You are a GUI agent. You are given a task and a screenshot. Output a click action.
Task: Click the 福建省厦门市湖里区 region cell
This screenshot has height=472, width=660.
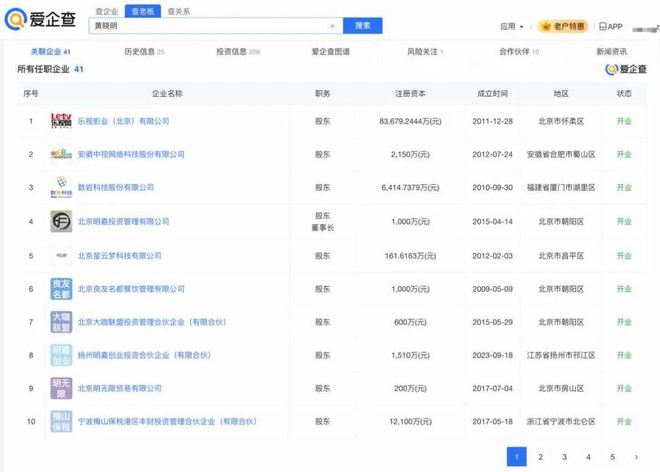(561, 187)
